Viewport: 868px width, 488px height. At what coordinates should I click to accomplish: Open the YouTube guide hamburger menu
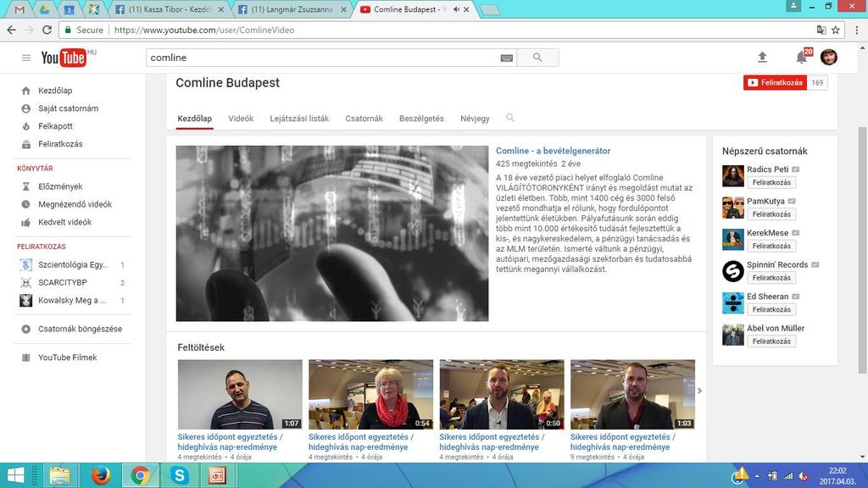click(x=26, y=58)
